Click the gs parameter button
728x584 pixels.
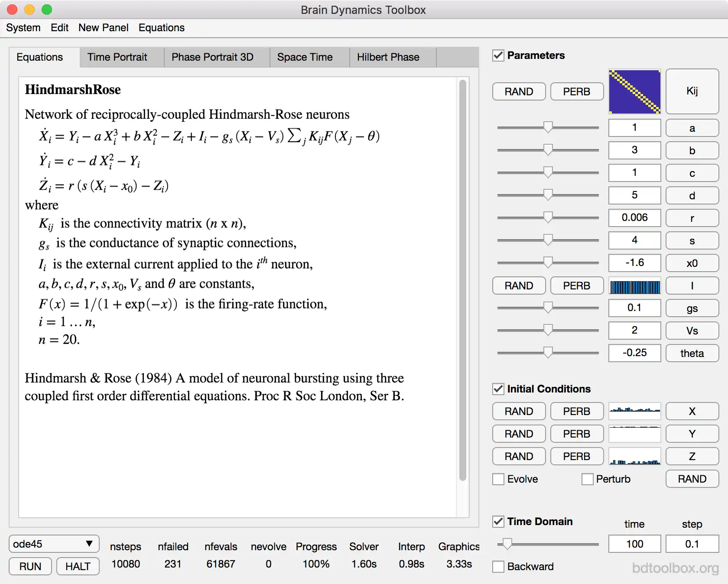692,308
